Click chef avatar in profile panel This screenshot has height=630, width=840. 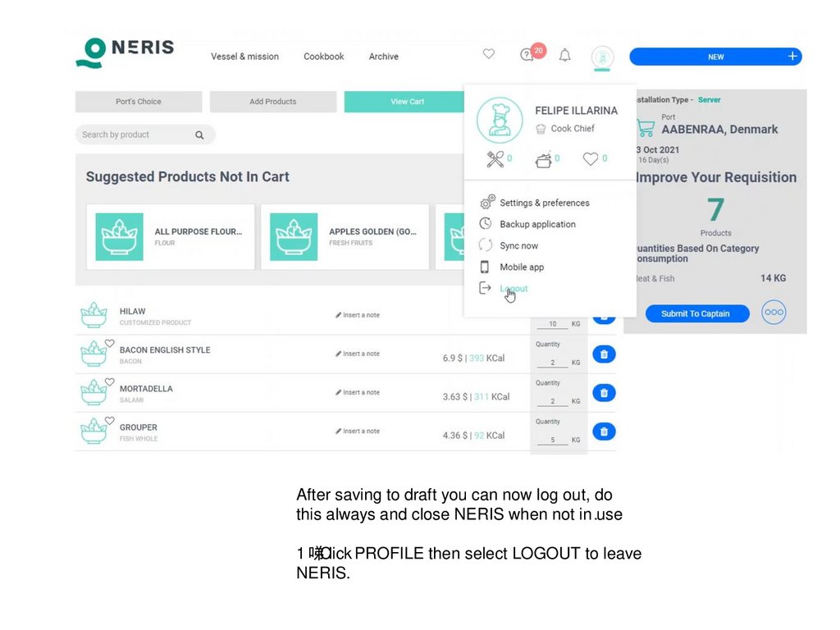(x=500, y=120)
